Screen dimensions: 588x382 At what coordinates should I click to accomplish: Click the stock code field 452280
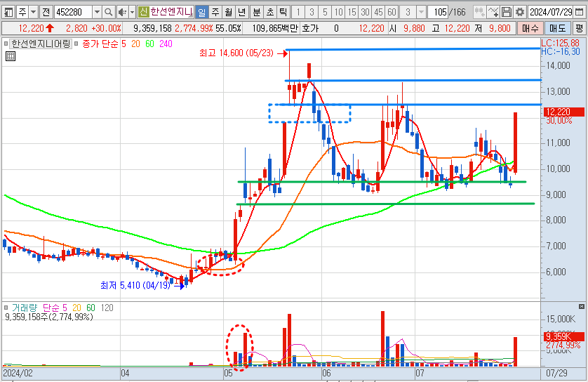point(73,13)
